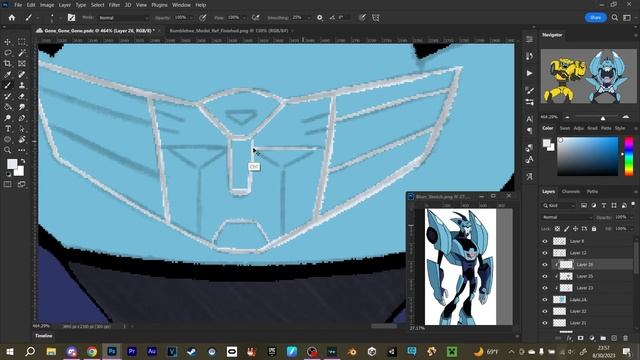The height and width of the screenshot is (360, 640).
Task: Toggle visibility of Layer 8
Action: pyautogui.click(x=545, y=241)
